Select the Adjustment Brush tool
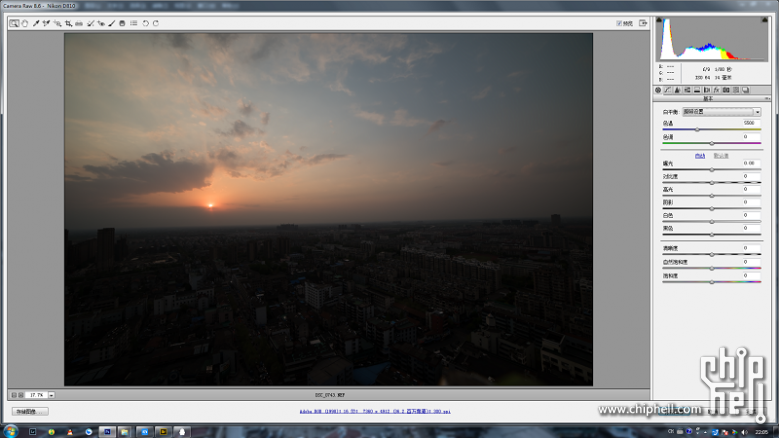Viewport: 779px width, 438px height. [112, 23]
